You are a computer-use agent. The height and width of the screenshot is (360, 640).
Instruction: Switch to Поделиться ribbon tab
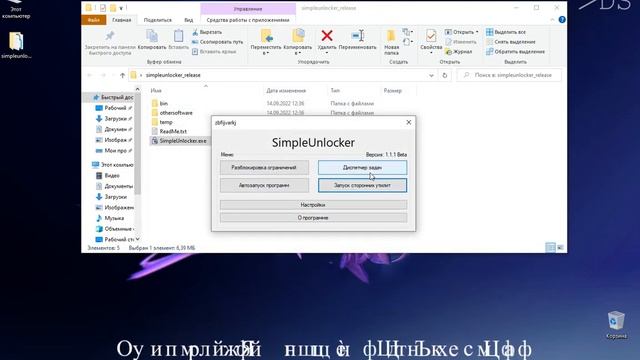[158, 20]
